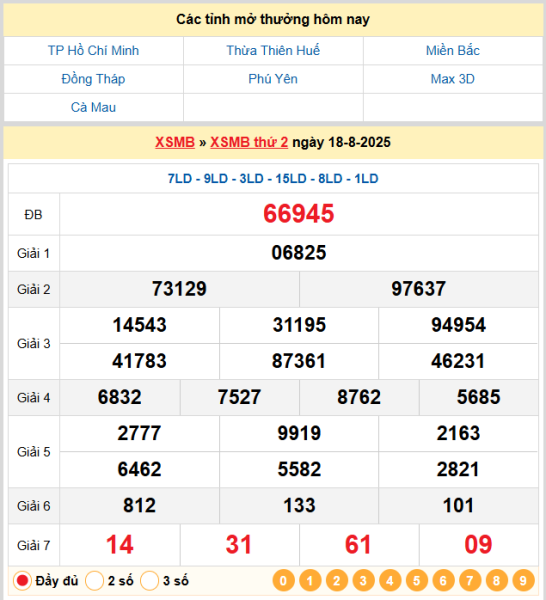Viewport: 546px width, 600px height.
Task: Click Giải 6 number 812
Action: [140, 505]
